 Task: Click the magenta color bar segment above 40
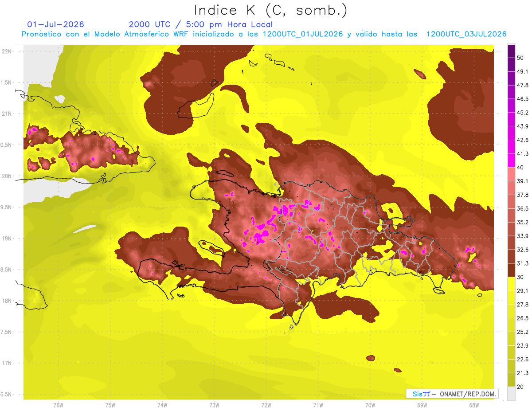[511, 160]
